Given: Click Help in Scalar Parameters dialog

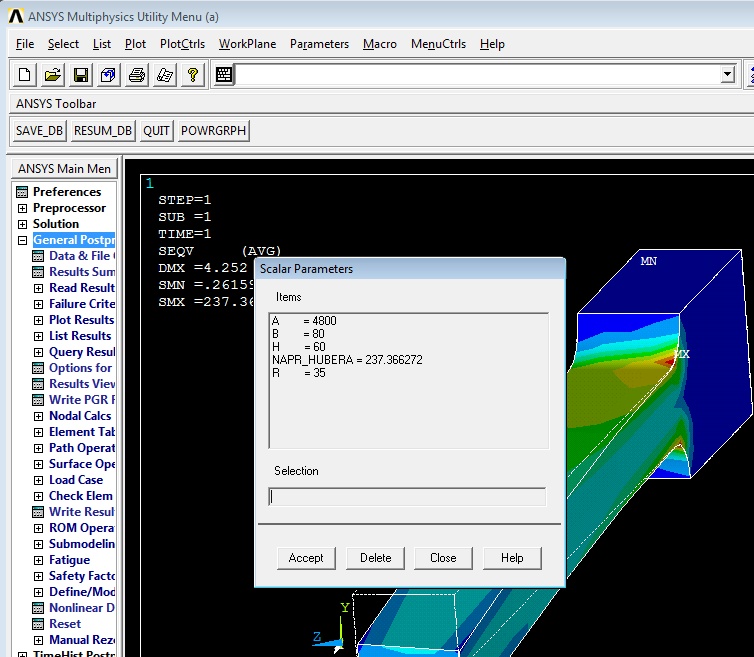Looking at the screenshot, I should tap(512, 558).
